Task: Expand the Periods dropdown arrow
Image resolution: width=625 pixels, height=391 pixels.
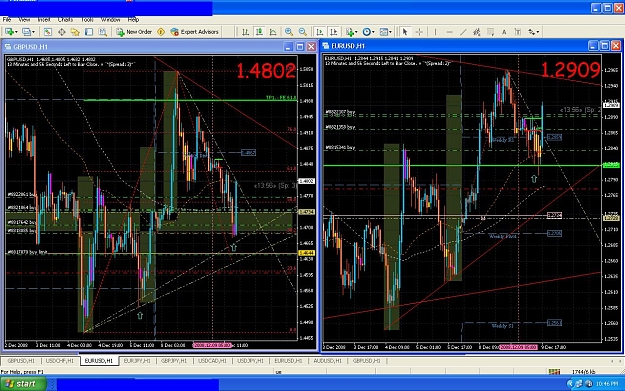Action: [x=373, y=32]
